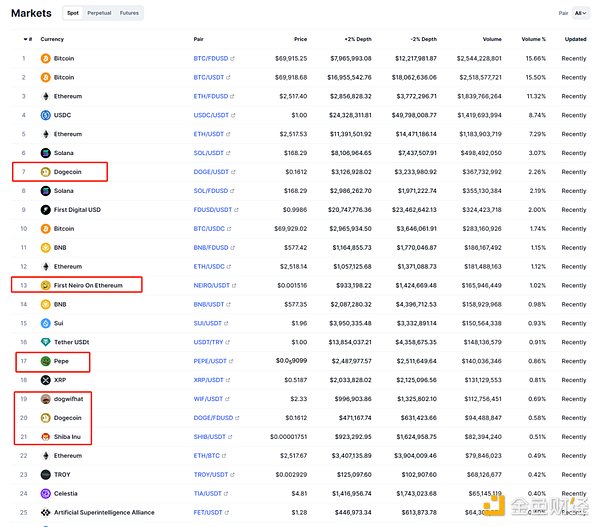Click the USDC coin icon in row 4

coord(45,115)
